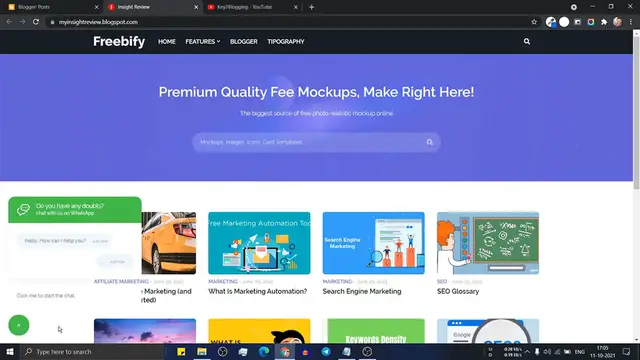The image size is (640, 360).
Task: Launch Microsoft Edge from the taskbar
Action: pos(264,351)
